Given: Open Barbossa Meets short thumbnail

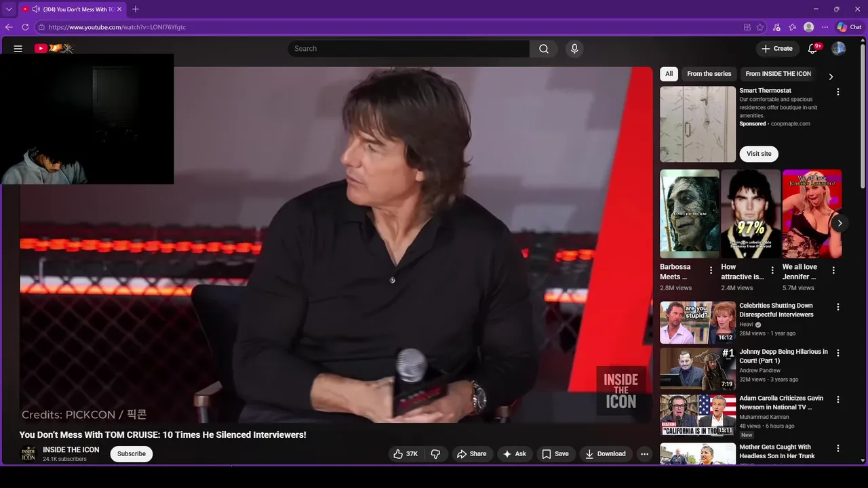Looking at the screenshot, I should 690,214.
